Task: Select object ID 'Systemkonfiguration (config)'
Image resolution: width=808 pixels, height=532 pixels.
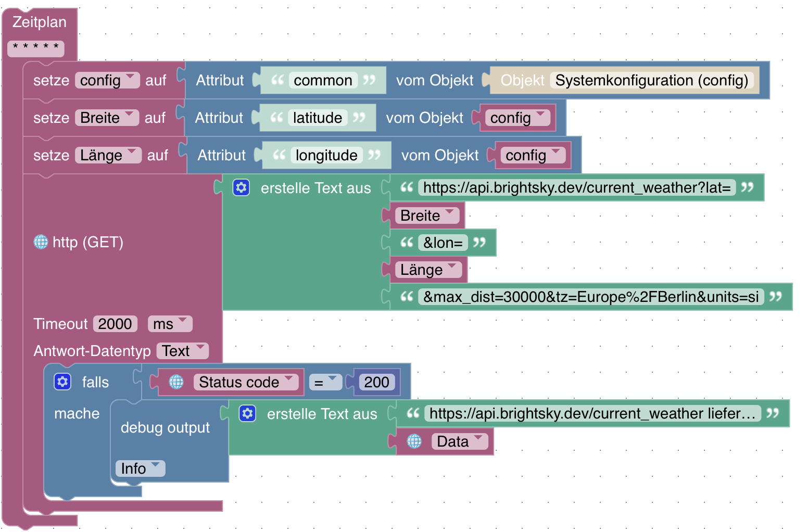Action: (652, 80)
